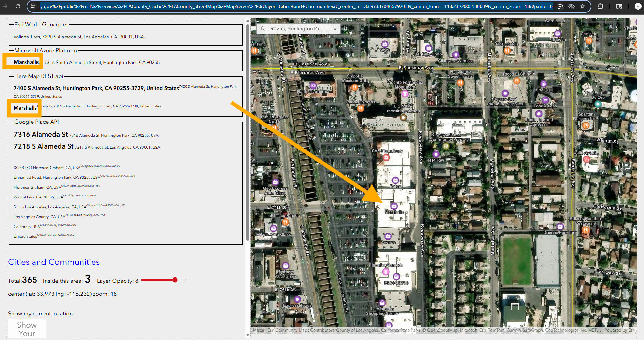The image size is (644, 340).
Task: Click the Petco map pin
Action: pos(395,180)
